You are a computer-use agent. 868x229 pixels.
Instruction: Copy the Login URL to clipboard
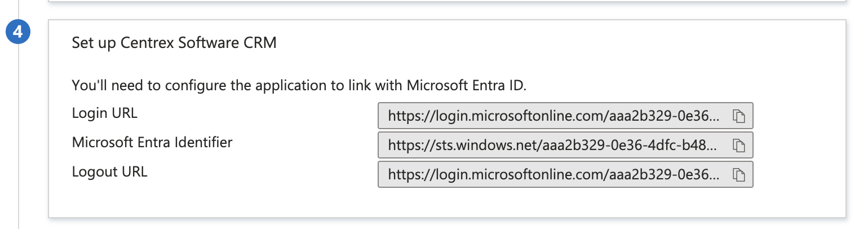click(x=739, y=116)
